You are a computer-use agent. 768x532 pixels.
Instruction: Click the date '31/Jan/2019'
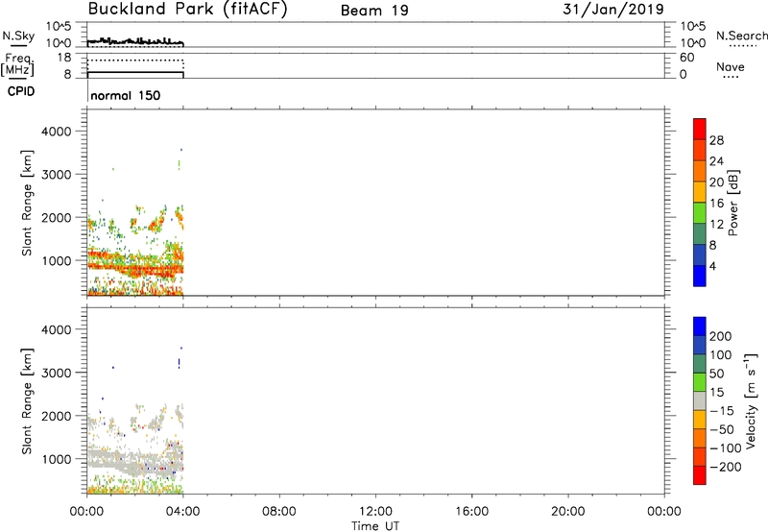(x=613, y=9)
